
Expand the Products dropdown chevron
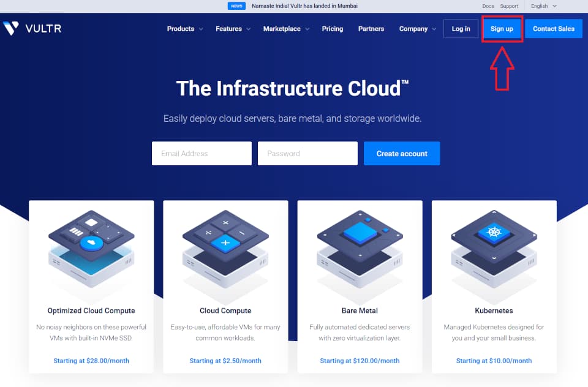click(x=201, y=29)
